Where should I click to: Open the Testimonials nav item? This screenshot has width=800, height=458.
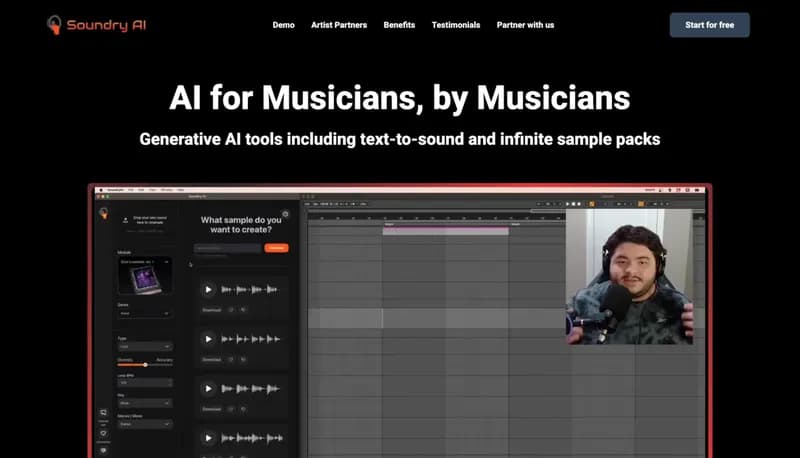coord(456,25)
